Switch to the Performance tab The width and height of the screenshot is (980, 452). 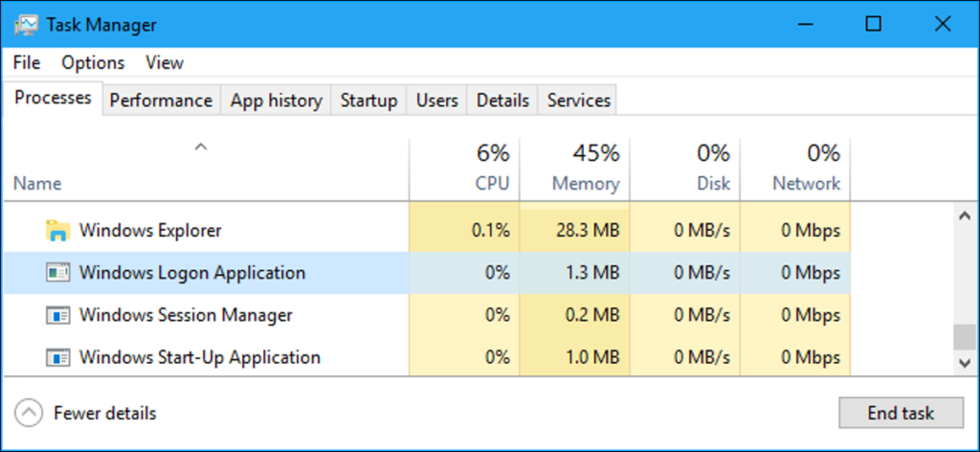click(160, 101)
